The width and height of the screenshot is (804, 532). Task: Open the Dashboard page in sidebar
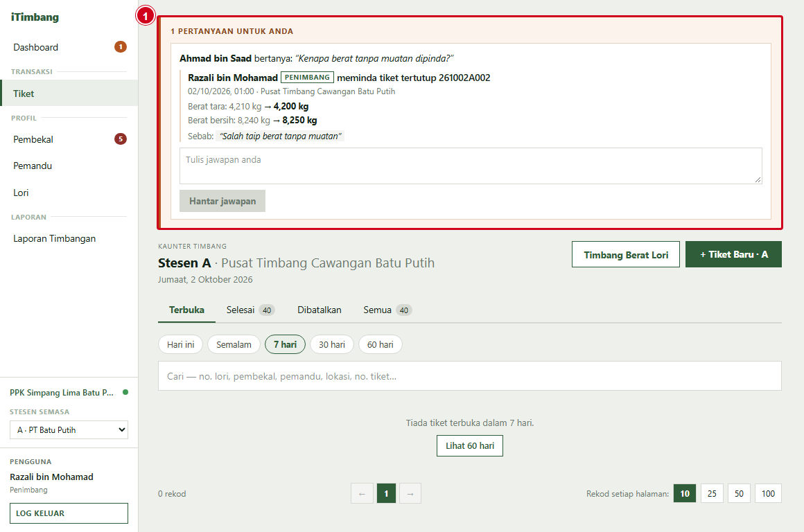click(x=69, y=47)
